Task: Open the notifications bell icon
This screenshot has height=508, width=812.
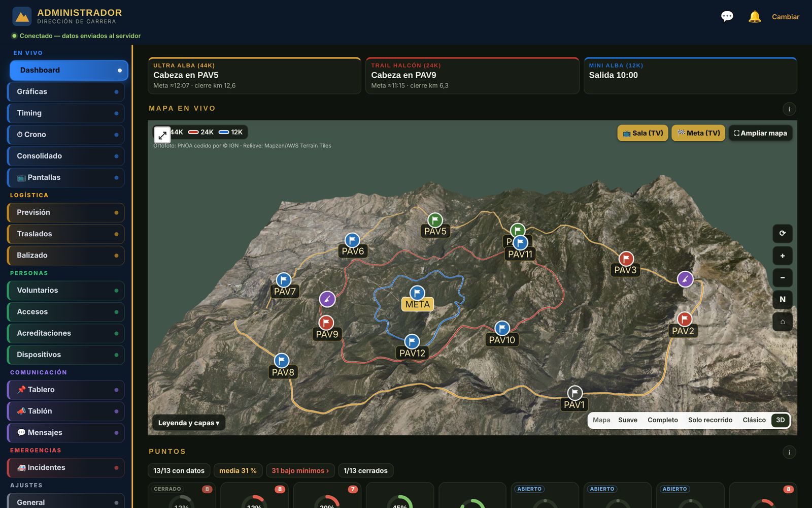Action: [x=755, y=17]
